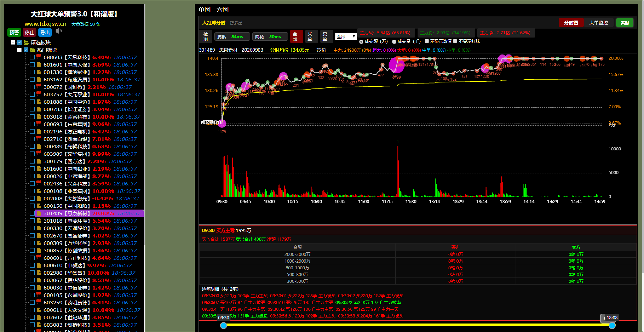The height and width of the screenshot is (332, 644).
Task: Tick the checkbox for 603162 海通发展
Action: (32, 79)
